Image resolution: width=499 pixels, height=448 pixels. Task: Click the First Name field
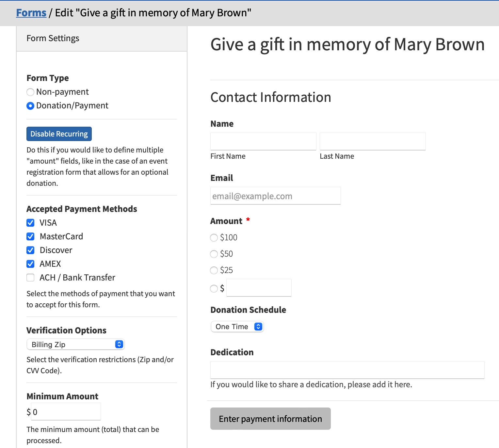pos(263,141)
